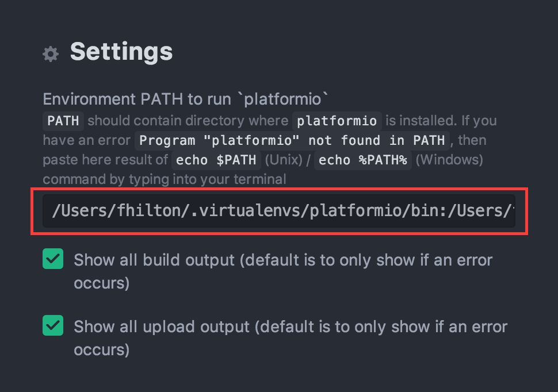Click the 'Program "platformio" not found in PATH' snippet

pos(292,140)
